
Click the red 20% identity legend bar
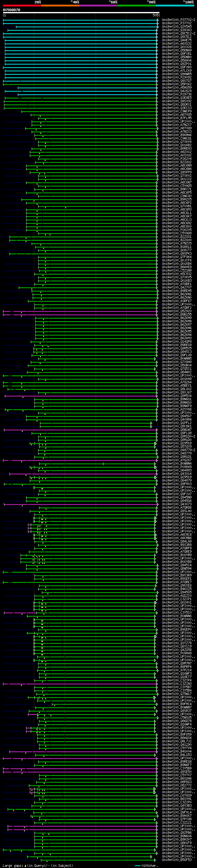(22, 6)
